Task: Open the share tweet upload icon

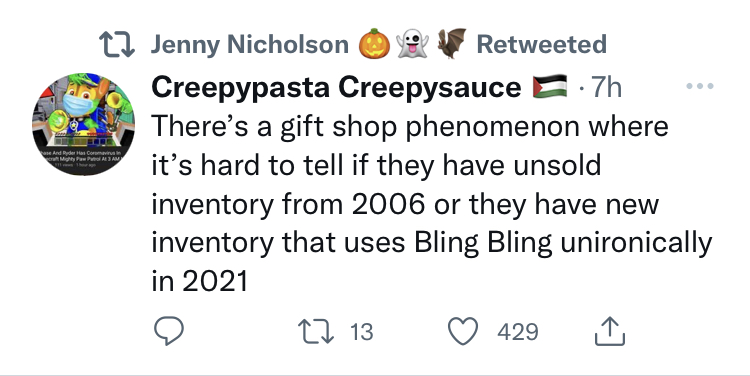Action: 610,331
